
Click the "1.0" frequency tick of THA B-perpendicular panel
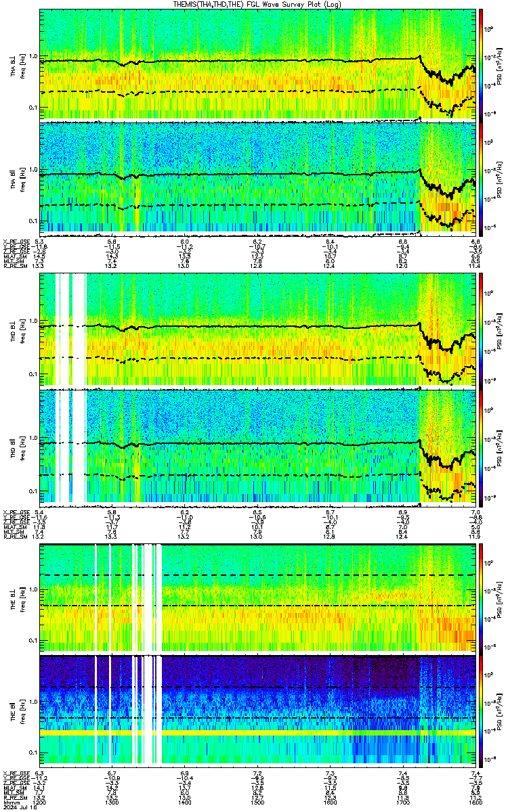tap(33, 56)
